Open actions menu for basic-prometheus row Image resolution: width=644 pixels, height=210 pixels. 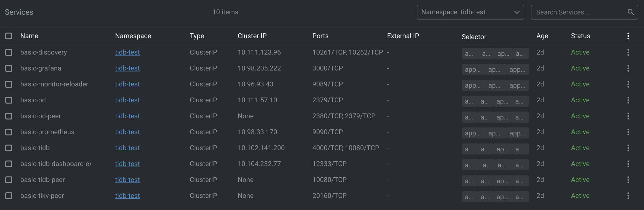pyautogui.click(x=628, y=132)
